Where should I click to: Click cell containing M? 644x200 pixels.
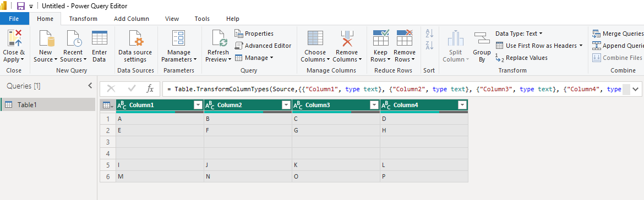pos(160,176)
